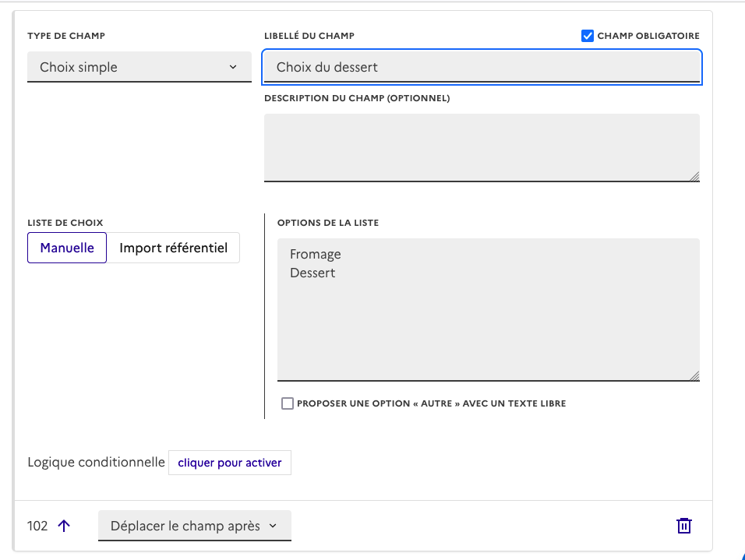Grab the description textarea resize handle
This screenshot has width=745, height=560.
(694, 176)
